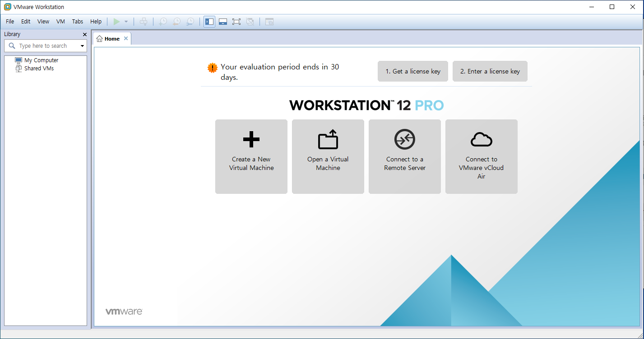Open the VM menu

pyautogui.click(x=60, y=21)
